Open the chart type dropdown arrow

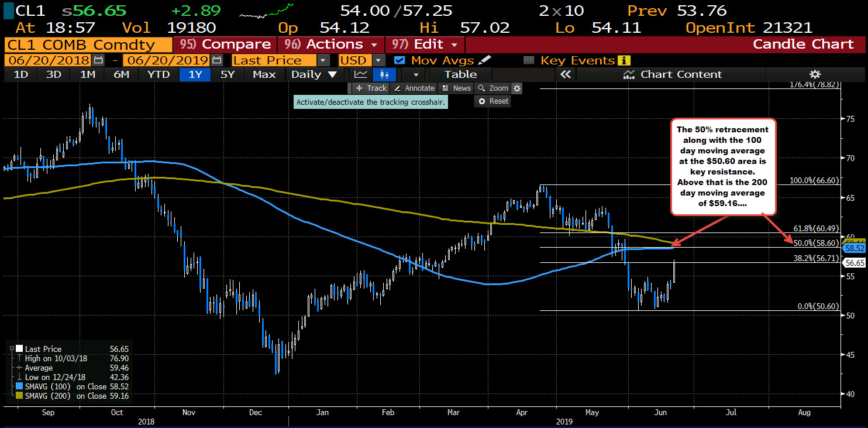pyautogui.click(x=416, y=74)
